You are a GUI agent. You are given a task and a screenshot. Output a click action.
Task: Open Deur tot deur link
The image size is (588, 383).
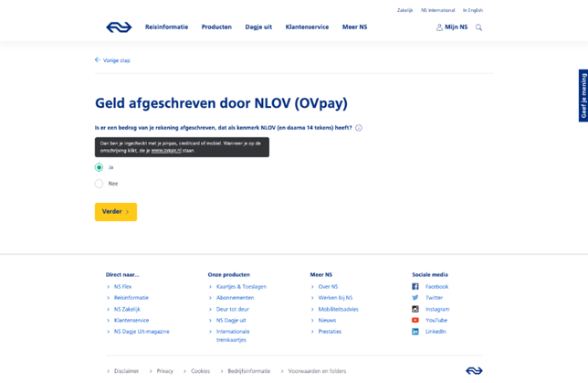click(x=233, y=309)
